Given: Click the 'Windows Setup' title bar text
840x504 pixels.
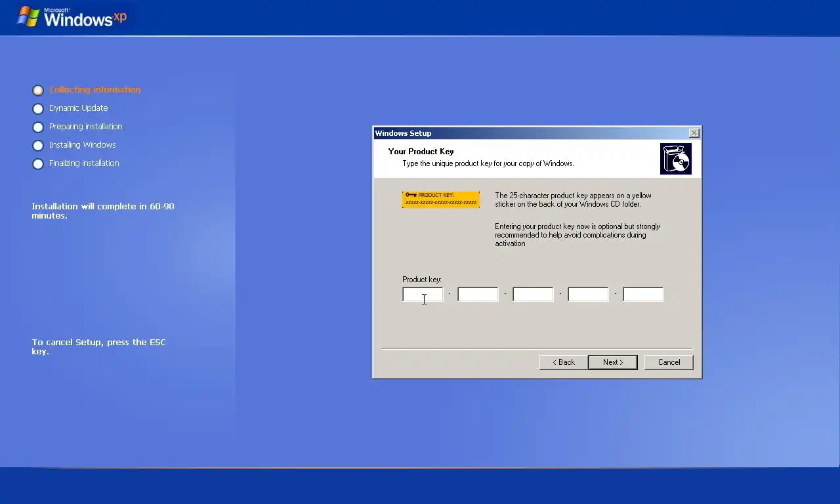Looking at the screenshot, I should click(x=403, y=133).
